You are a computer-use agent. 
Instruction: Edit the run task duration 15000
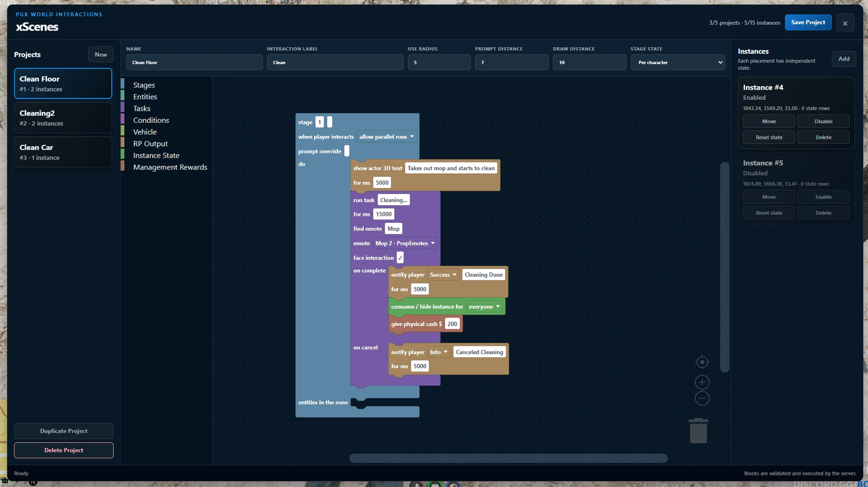383,214
